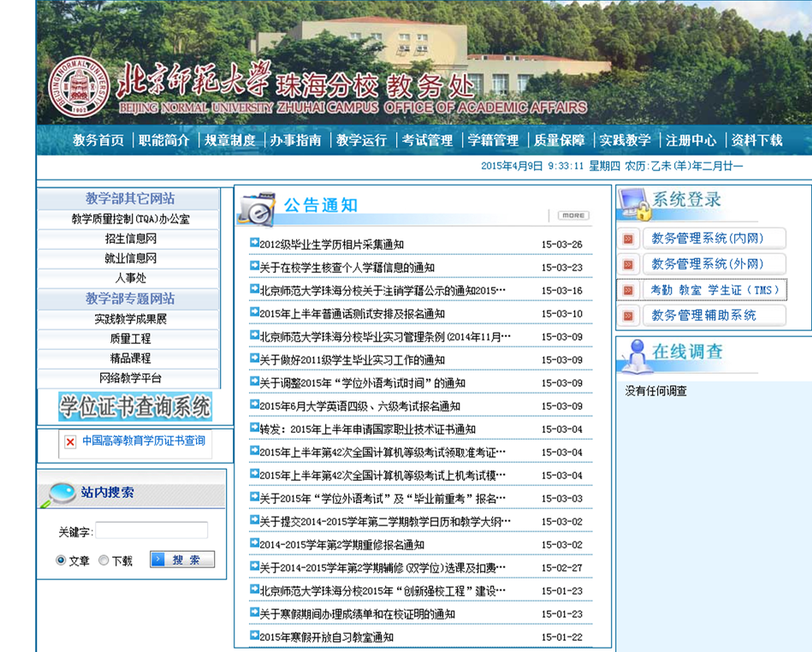Open notice 2015年6月大学英语四级、六级考试报名通知
The height and width of the screenshot is (652, 812).
coord(360,406)
